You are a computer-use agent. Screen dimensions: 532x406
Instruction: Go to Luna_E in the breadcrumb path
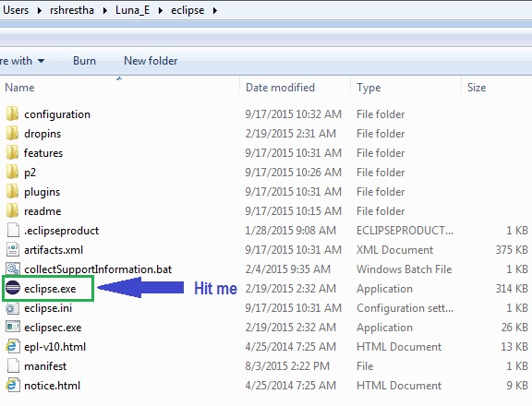132,10
